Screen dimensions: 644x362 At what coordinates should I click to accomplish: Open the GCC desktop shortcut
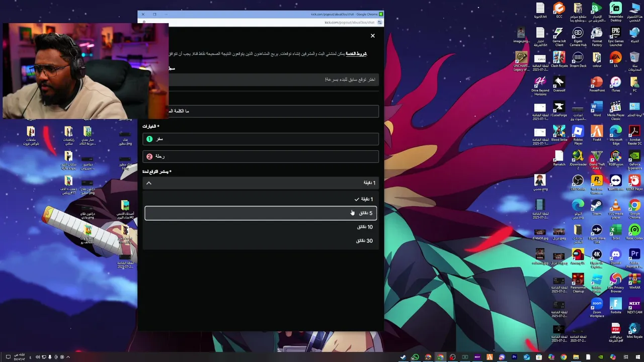coord(559,10)
